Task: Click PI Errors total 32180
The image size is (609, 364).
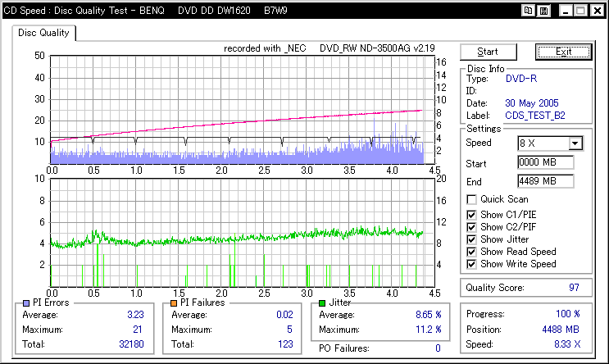Action: (131, 344)
